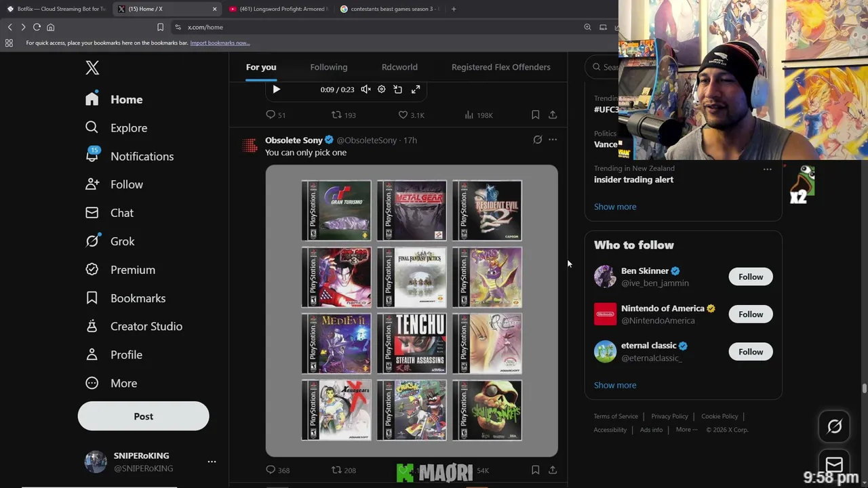The image size is (868, 488).
Task: Open floating Grok button
Action: coord(834,426)
